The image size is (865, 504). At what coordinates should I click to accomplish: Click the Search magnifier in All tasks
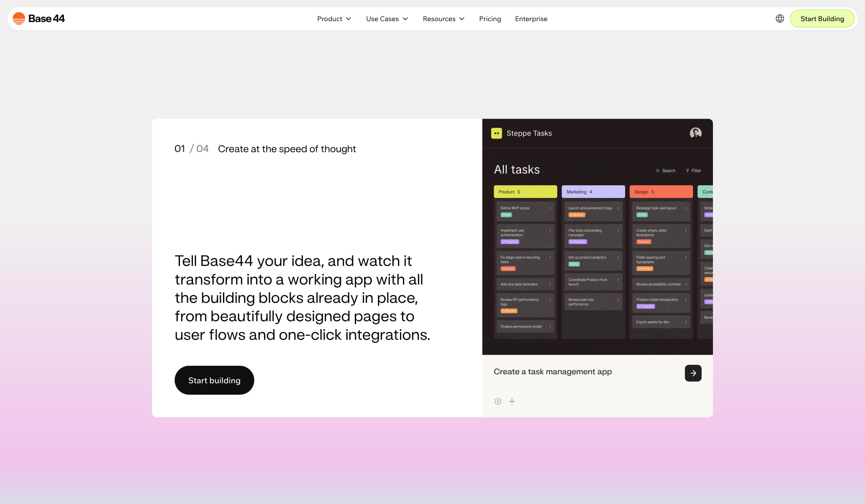[x=658, y=171]
